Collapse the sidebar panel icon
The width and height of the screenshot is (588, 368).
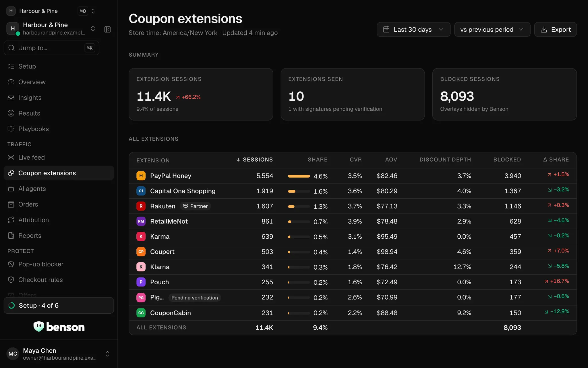pyautogui.click(x=107, y=29)
